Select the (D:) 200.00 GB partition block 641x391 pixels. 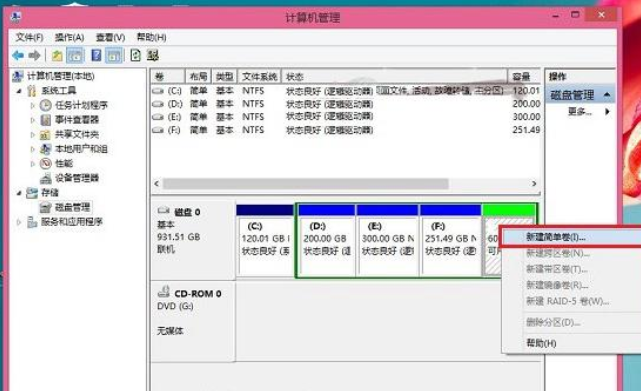pyautogui.click(x=327, y=240)
